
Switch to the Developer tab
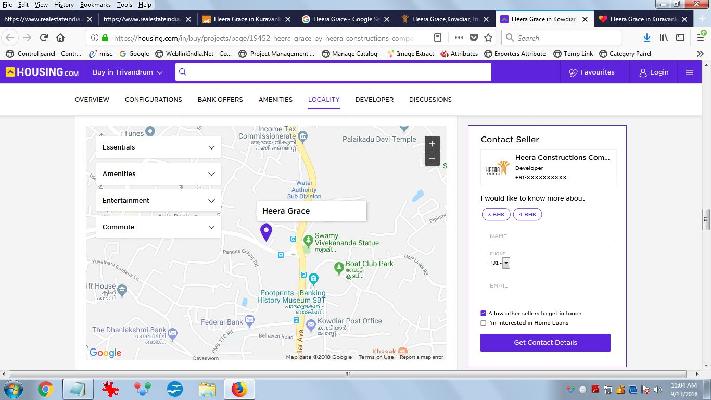click(375, 99)
